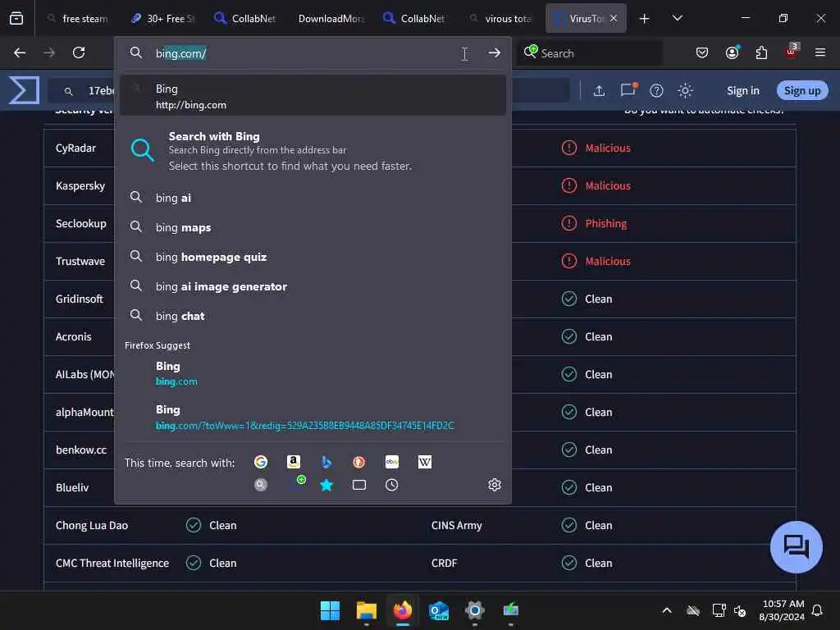
Task: Open the Firefox account menu
Action: coord(732,52)
